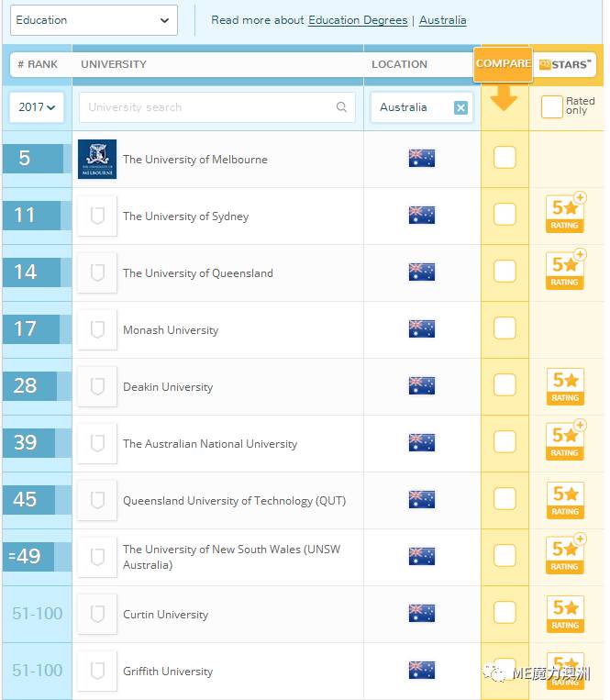Clear the Australia location filter

click(460, 107)
